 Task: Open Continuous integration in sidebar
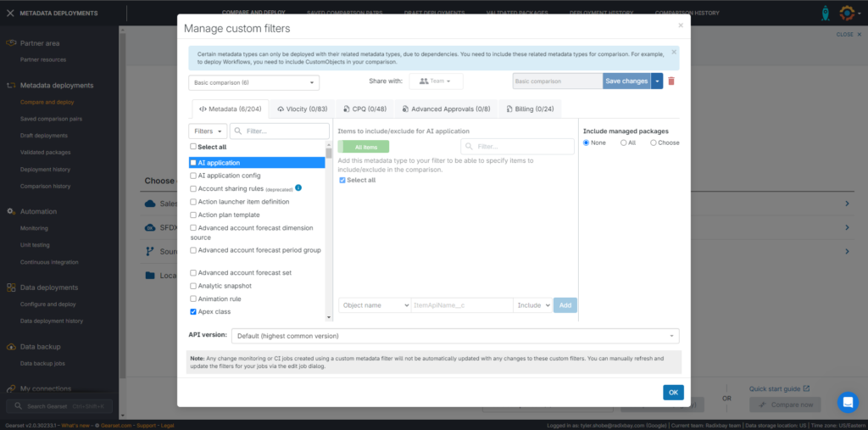pos(49,262)
